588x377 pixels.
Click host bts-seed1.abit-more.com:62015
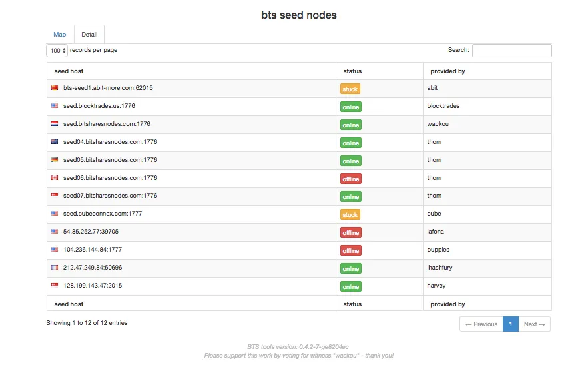click(108, 88)
